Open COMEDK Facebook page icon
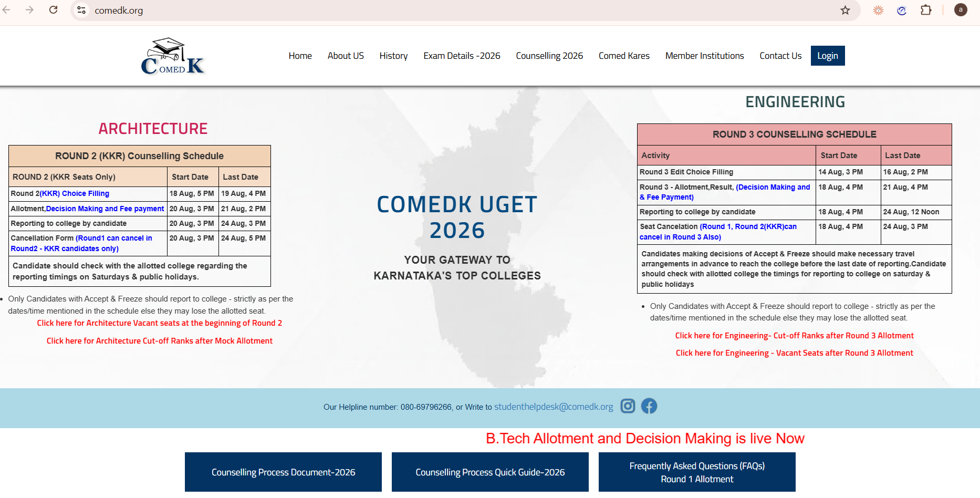Viewport: 980px width, 498px height. 649,406
